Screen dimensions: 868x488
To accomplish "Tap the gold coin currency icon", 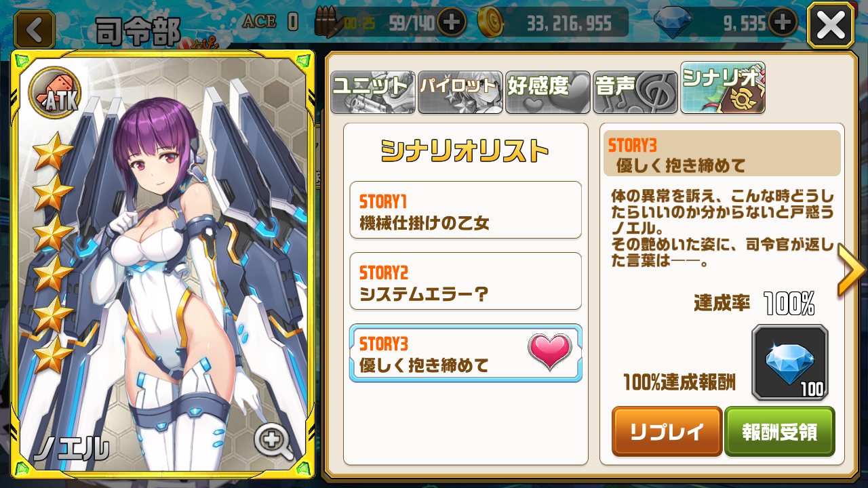I will (491, 23).
